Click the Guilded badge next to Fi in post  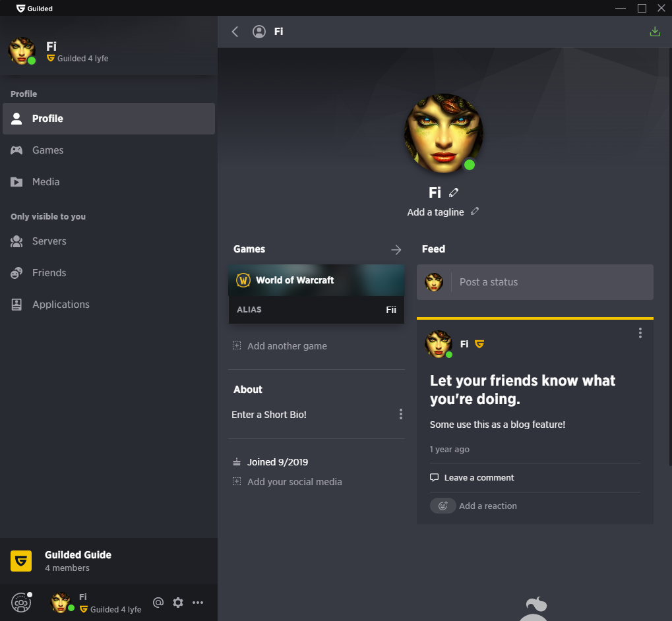point(479,344)
